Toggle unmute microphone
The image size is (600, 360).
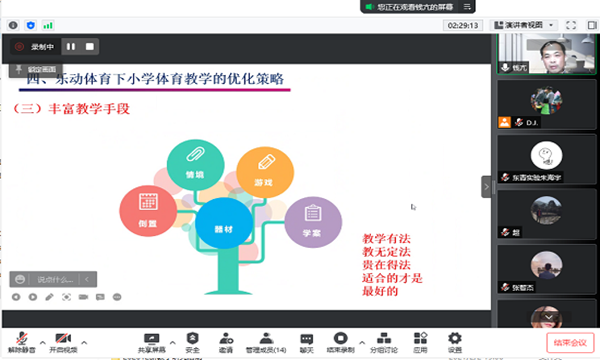pos(22,343)
